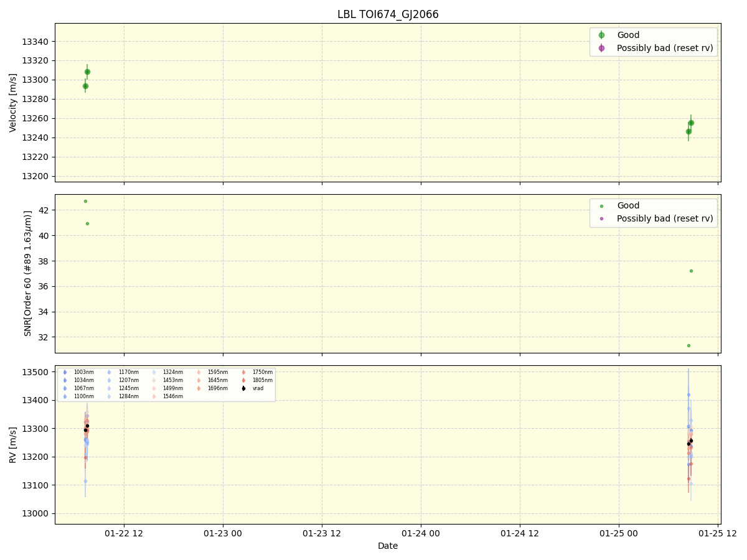Click the 1453nm legend marker
Image resolution: width=747 pixels, height=560 pixels.
pos(154,380)
